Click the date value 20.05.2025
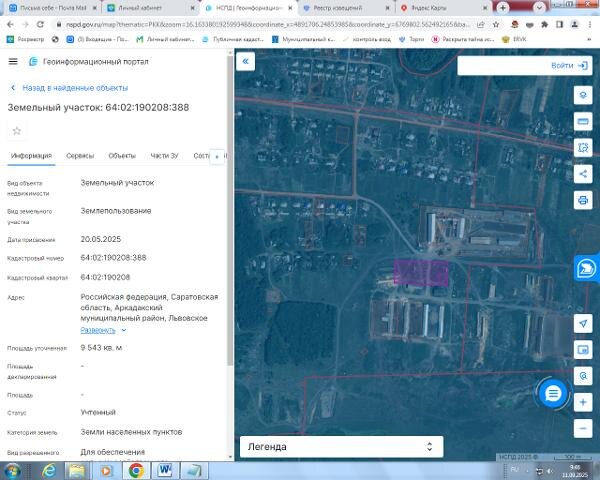The image size is (600, 480). (101, 239)
